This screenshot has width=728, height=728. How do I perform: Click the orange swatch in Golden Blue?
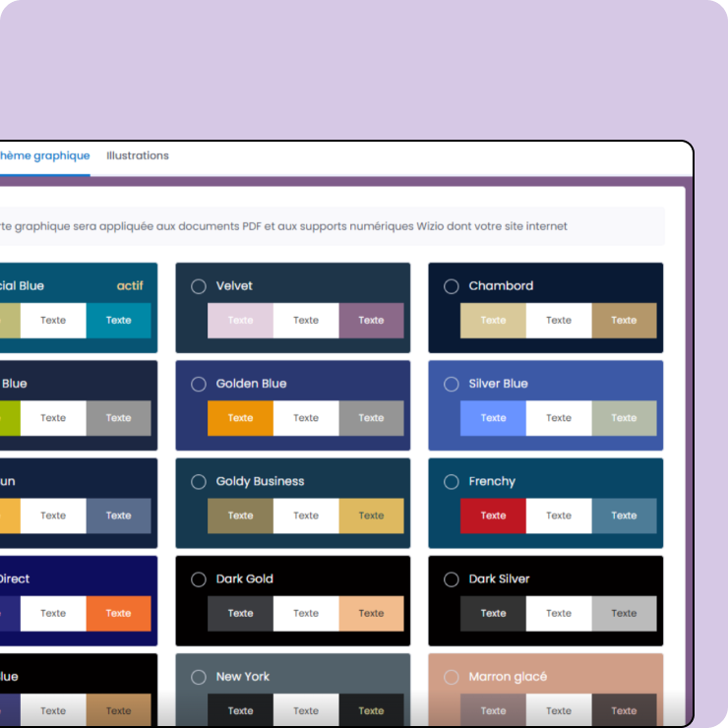(x=240, y=418)
